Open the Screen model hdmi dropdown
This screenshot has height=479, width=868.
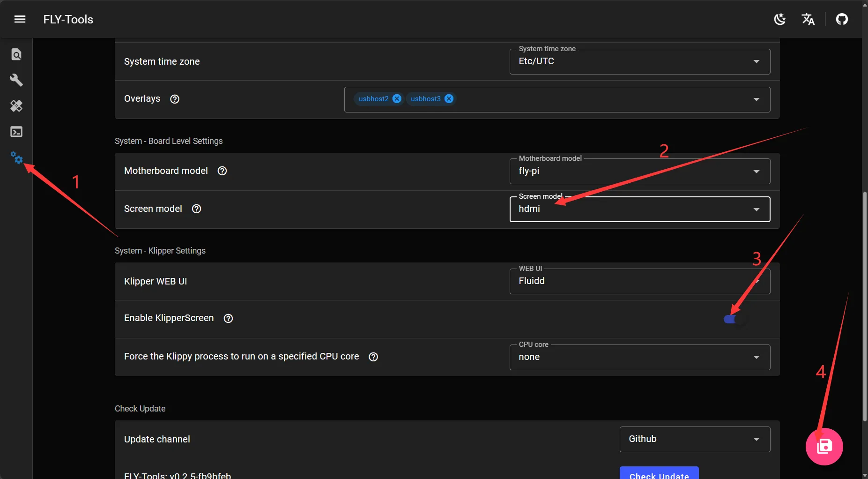pyautogui.click(x=639, y=209)
